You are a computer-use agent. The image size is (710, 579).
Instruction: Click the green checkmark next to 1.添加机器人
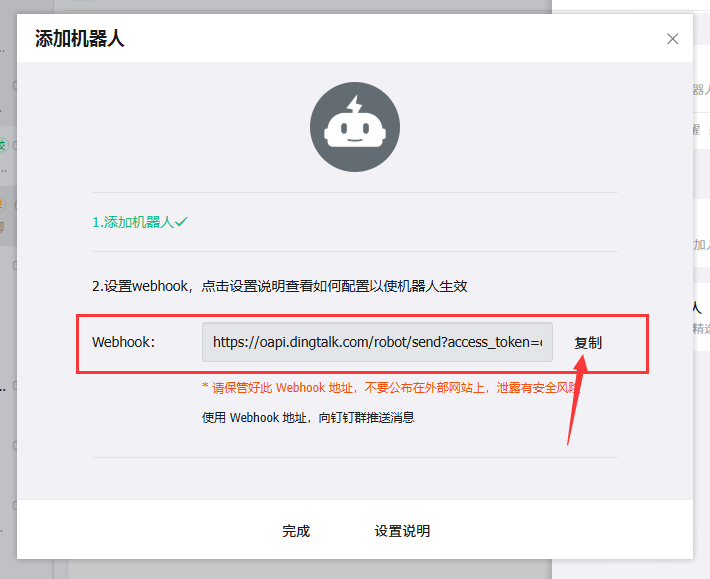pos(181,222)
